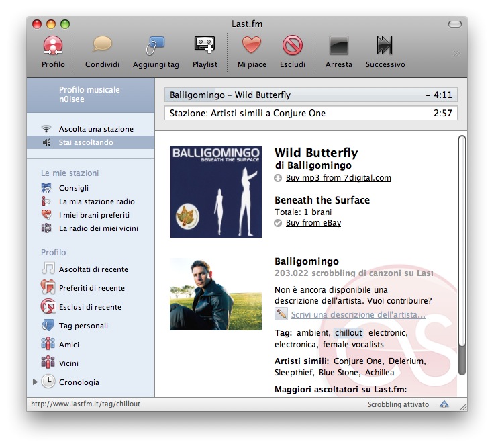
Task: Click the Esclusi di recente icon
Action: [x=48, y=306]
